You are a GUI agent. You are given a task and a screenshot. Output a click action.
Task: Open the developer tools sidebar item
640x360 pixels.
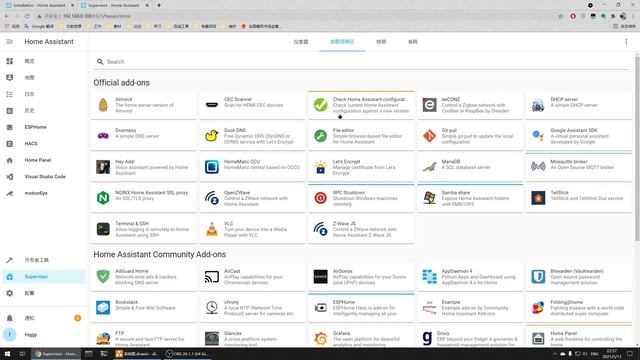coord(44,260)
